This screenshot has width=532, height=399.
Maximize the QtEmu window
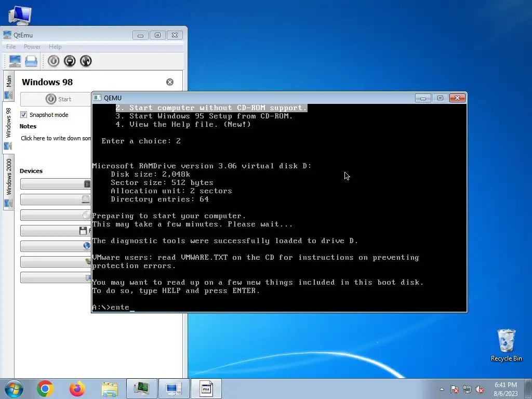[x=157, y=35]
